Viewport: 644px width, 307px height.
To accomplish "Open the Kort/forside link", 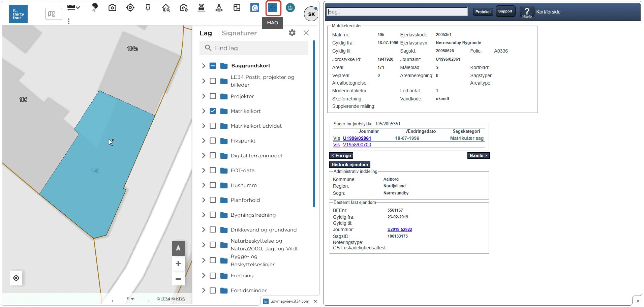I will pos(548,12).
